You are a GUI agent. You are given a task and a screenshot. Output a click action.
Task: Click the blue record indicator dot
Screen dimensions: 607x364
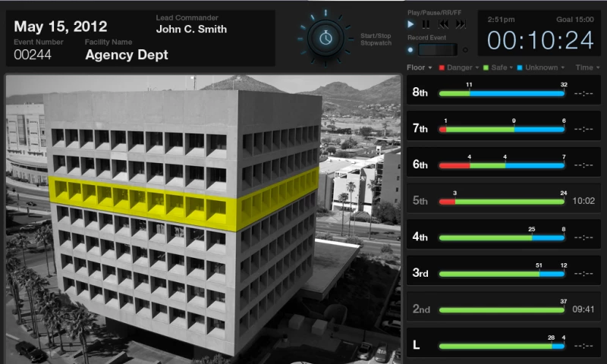click(410, 50)
